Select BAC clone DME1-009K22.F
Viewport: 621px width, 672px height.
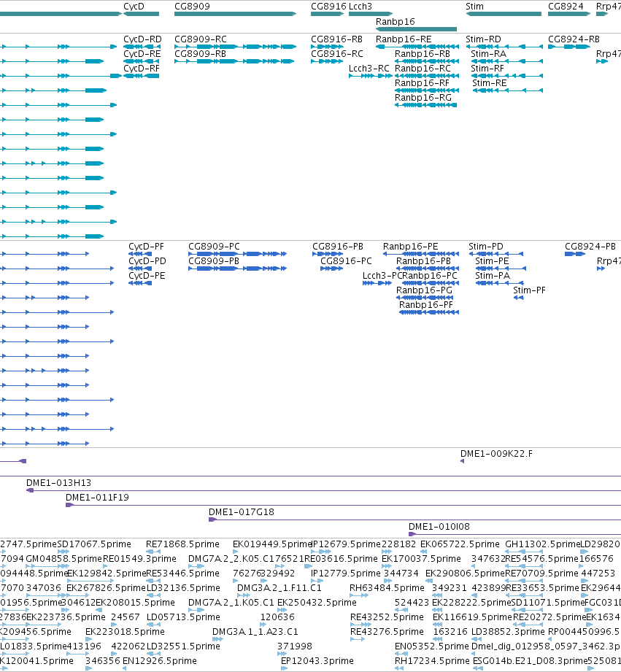(496, 453)
